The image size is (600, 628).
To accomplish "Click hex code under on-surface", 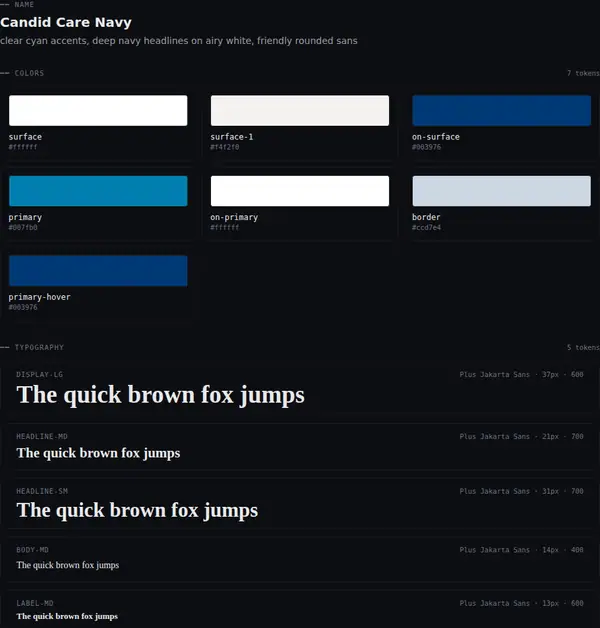I will pyautogui.click(x=427, y=147).
